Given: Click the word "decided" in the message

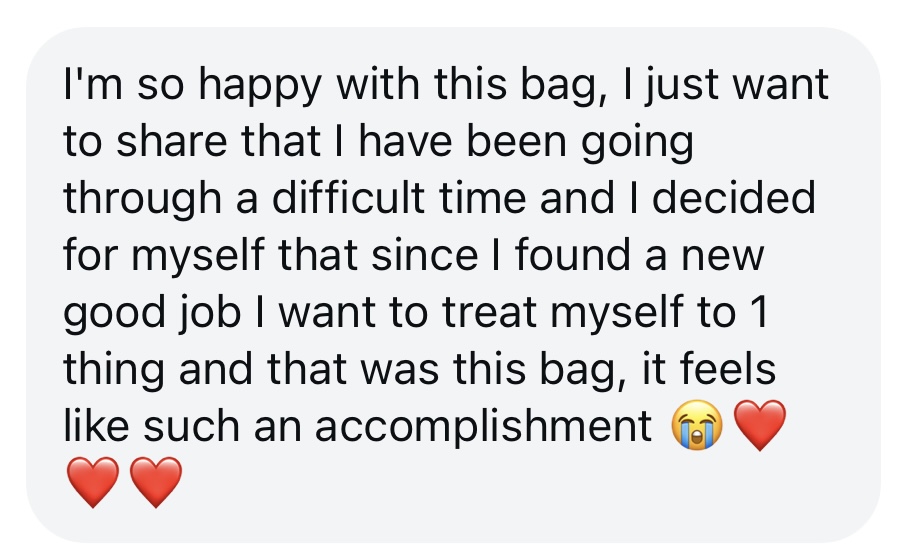Looking at the screenshot, I should [x=734, y=197].
